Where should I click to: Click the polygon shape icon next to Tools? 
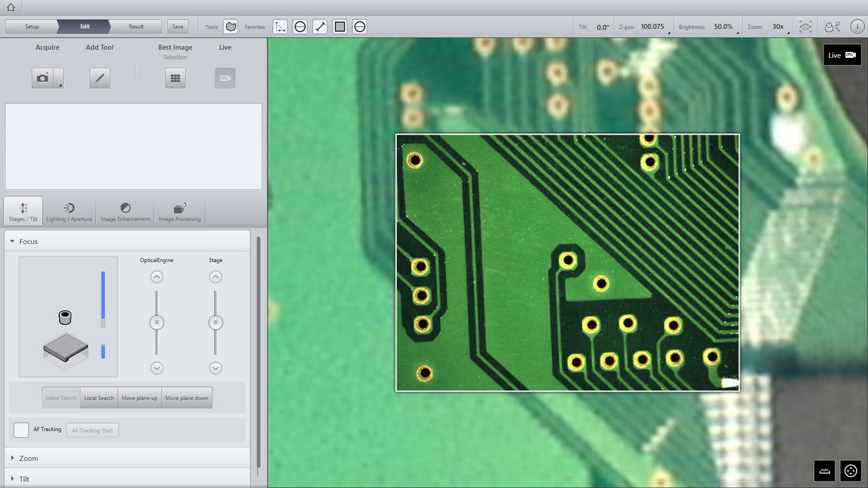click(x=230, y=27)
